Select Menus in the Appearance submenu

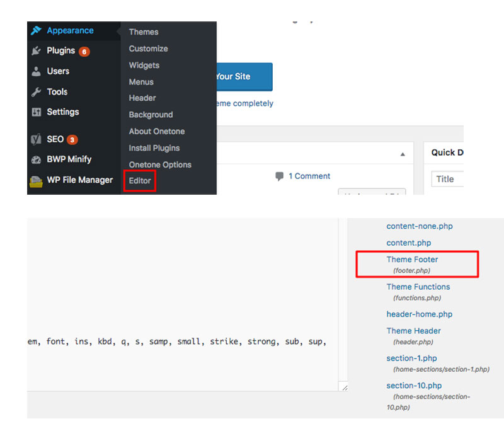pos(141,82)
